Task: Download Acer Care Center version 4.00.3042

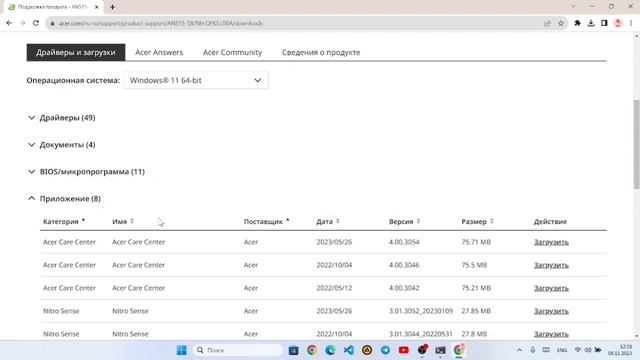Action: [551, 288]
